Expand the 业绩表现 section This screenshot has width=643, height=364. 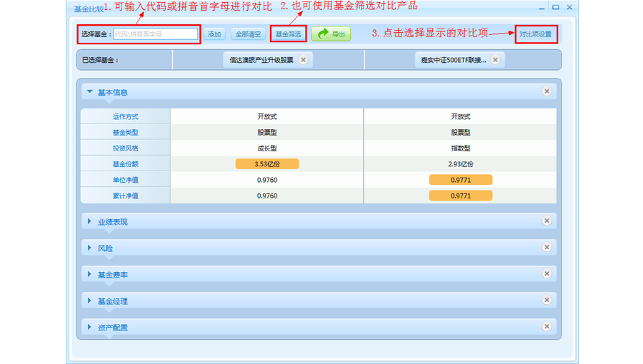tap(90, 222)
